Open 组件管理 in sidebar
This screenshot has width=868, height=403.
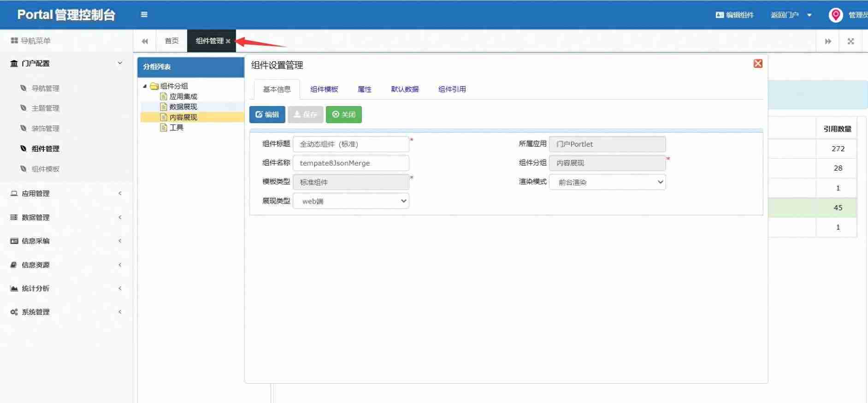click(45, 148)
